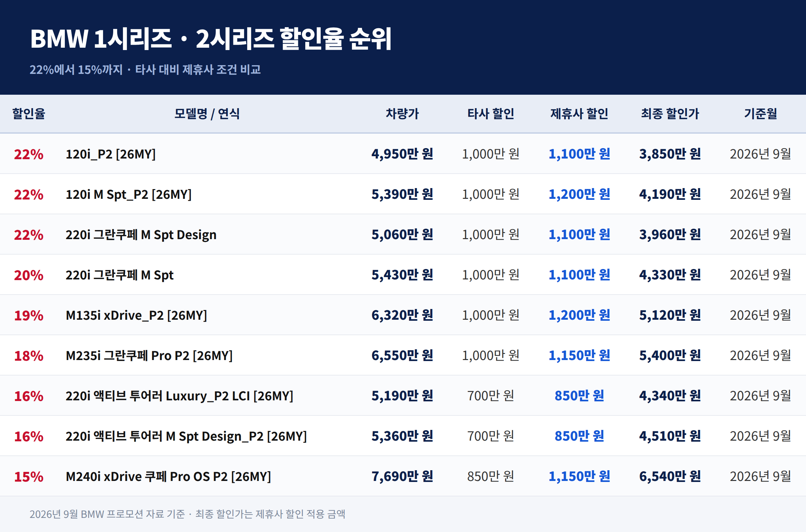
Task: Click the 모델명 / 연식 column header
Action: (207, 114)
